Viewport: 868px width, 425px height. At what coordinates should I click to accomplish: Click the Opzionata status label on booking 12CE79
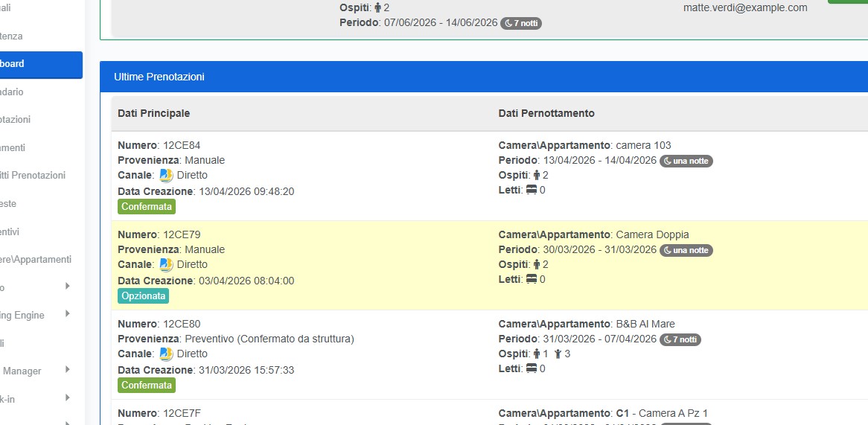point(143,296)
